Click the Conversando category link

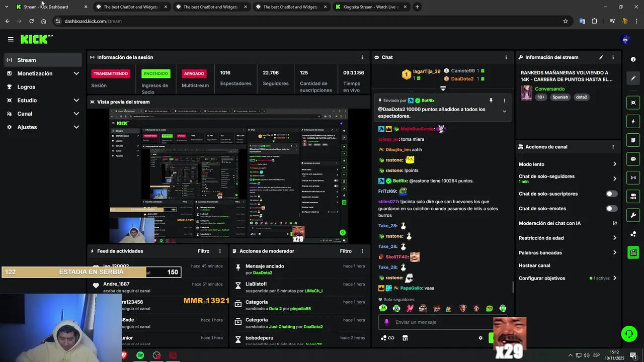click(x=550, y=89)
